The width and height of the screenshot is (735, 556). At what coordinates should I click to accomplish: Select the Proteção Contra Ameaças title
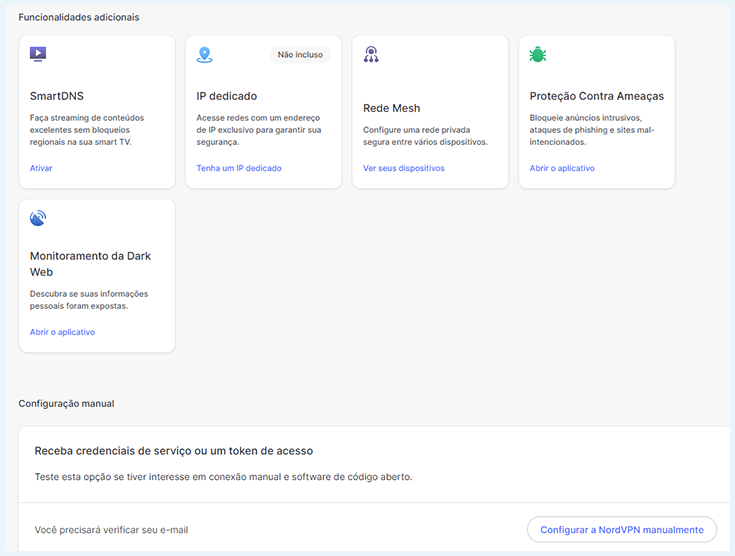click(597, 96)
